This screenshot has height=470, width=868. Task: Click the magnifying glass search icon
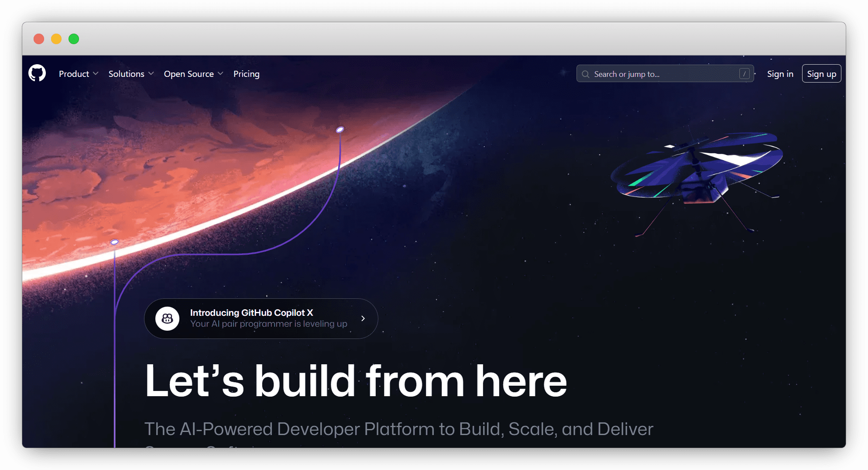click(586, 74)
